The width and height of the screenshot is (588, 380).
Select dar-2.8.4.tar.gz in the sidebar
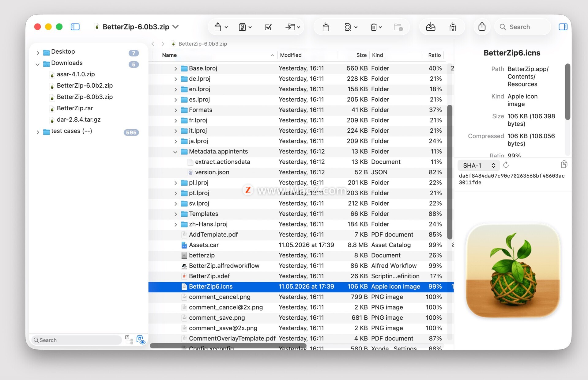point(78,120)
